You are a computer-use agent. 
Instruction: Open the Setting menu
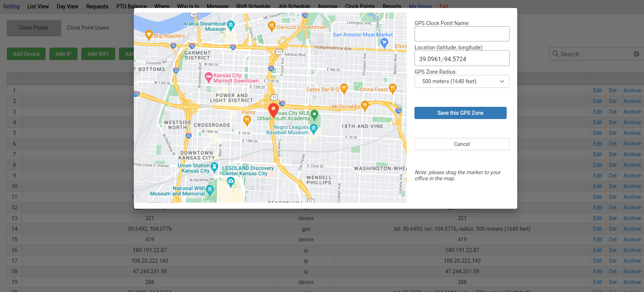(x=11, y=6)
